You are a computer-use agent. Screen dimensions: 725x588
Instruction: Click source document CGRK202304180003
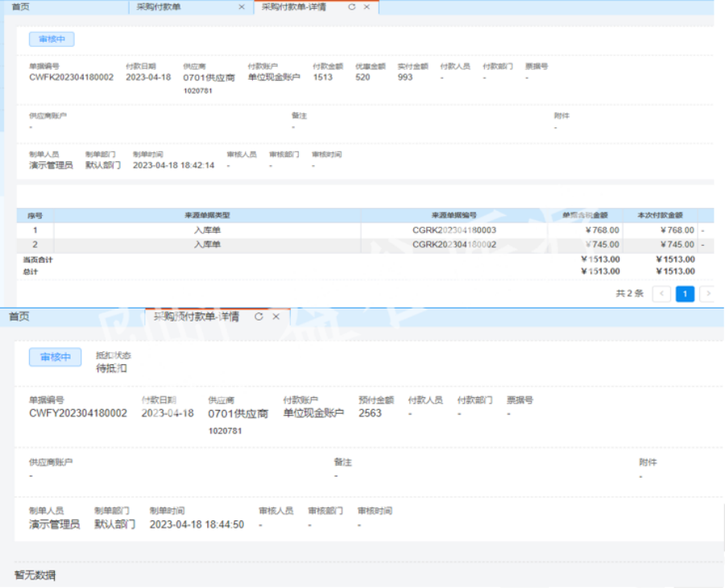coord(454,230)
